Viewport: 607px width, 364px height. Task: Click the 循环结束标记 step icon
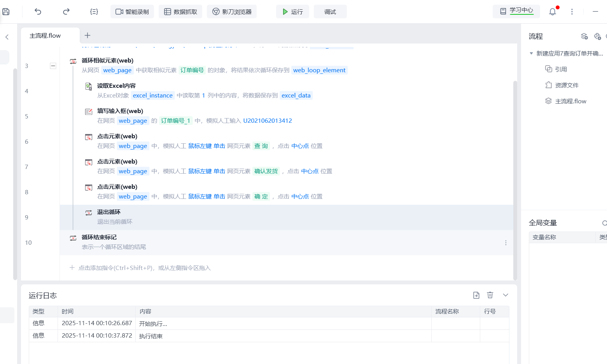[x=73, y=238]
